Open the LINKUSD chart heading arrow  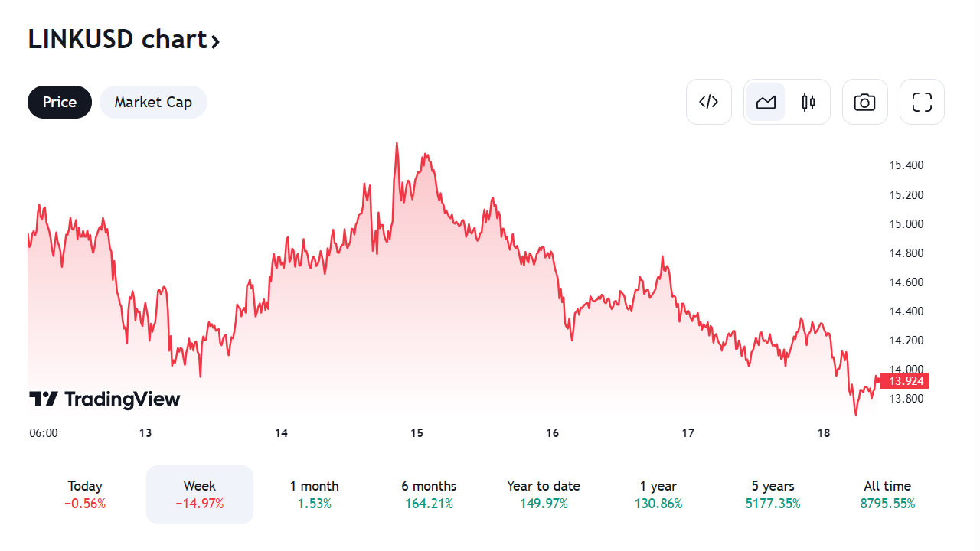click(x=215, y=41)
